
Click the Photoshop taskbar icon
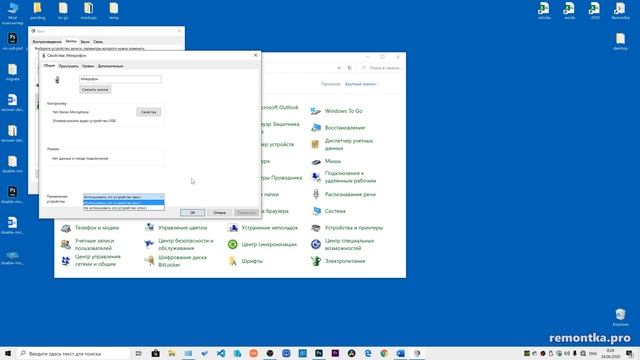(x=319, y=353)
